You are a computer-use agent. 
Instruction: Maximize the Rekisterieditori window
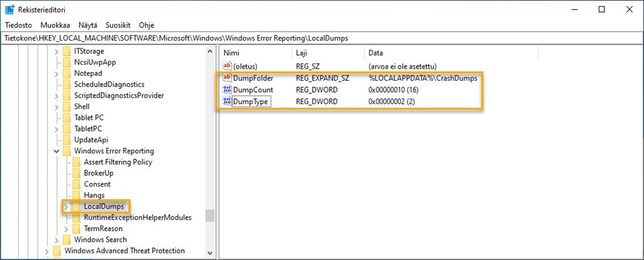point(602,9)
